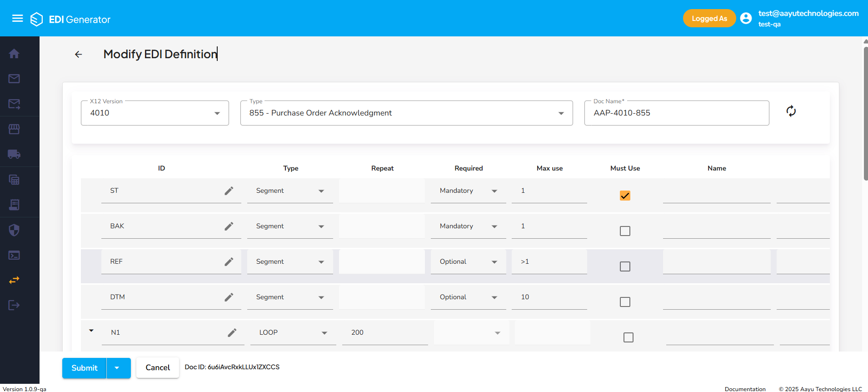Click the Doc Name input field
The image size is (868, 392).
[x=677, y=113]
